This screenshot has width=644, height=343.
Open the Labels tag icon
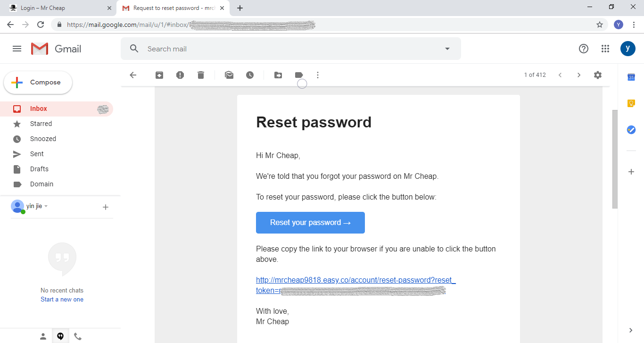(x=299, y=75)
